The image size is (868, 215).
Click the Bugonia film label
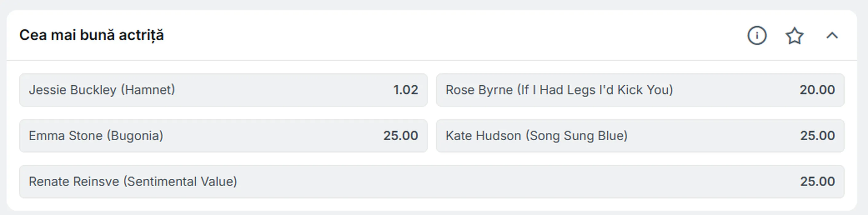135,135
